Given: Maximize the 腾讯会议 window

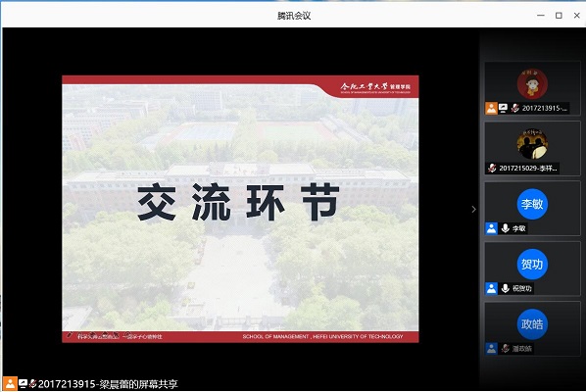Looking at the screenshot, I should 559,16.
